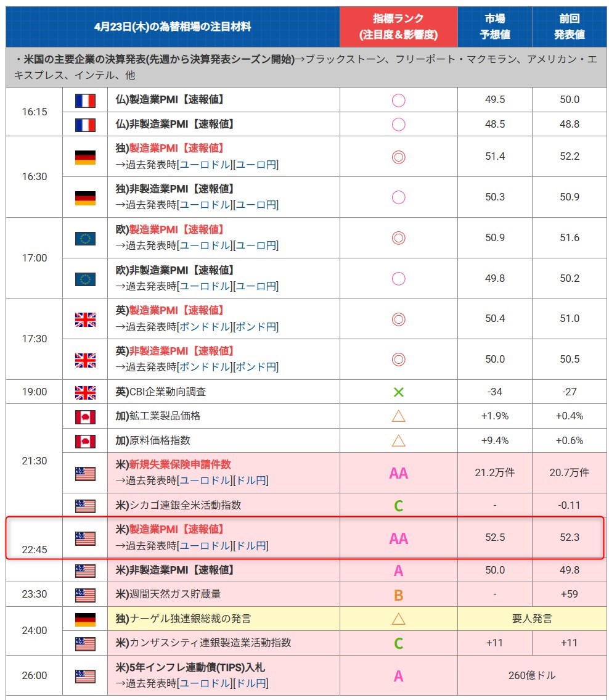609x700 pixels.
Task: Click the double-circle rank for 独)製造業PMI
Action: pos(398,157)
